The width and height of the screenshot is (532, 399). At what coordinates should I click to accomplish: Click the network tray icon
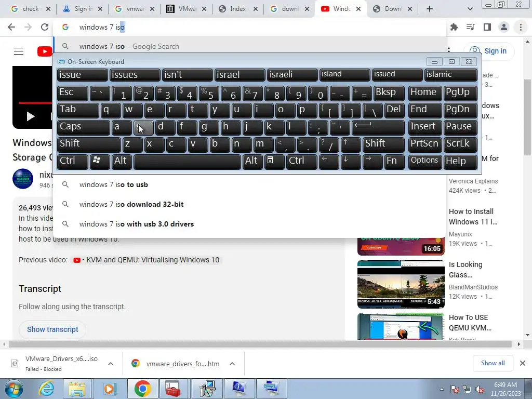pyautogui.click(x=467, y=390)
